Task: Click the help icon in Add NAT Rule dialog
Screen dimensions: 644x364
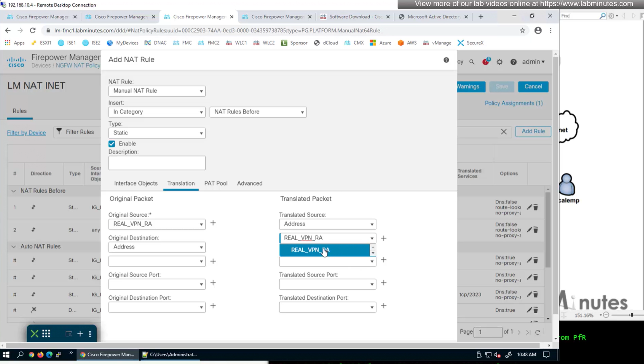Action: point(446,60)
